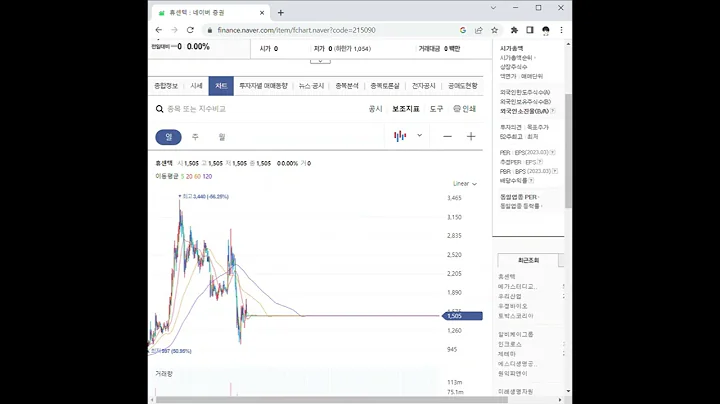Click the candlestick chart type icon
This screenshot has height=404, width=720.
coord(400,136)
